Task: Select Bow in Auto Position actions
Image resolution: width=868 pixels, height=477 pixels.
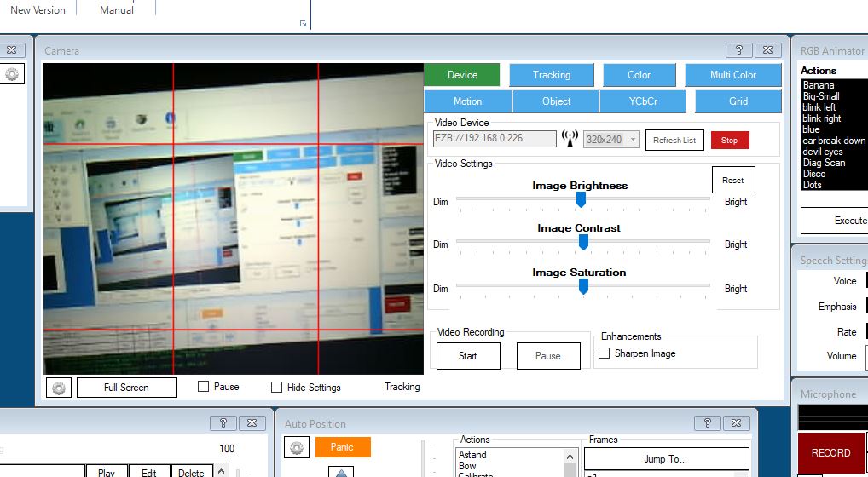Action: coord(467,466)
